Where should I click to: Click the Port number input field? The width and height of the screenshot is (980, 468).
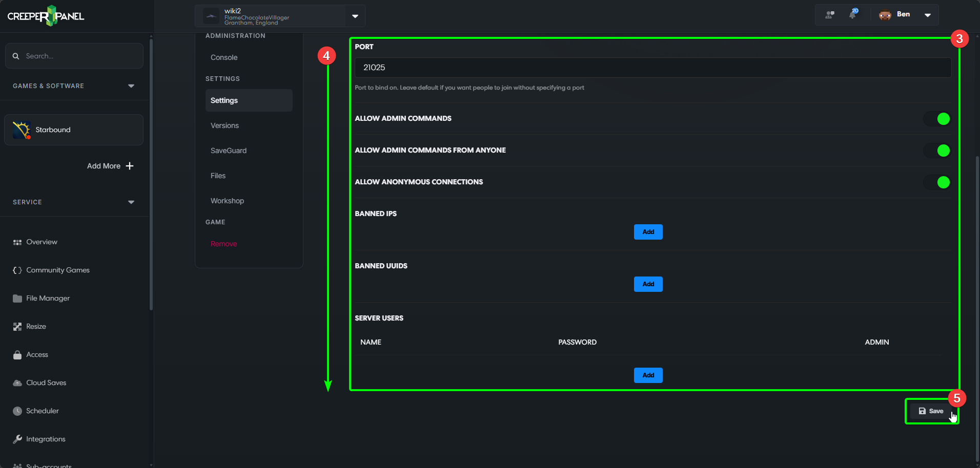(x=652, y=68)
